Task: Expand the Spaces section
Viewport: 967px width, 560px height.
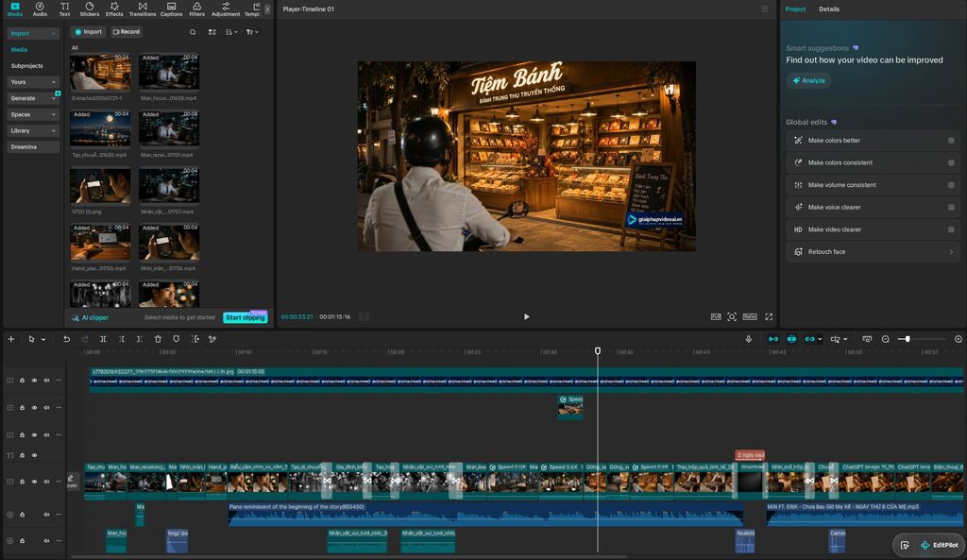Action: [33, 114]
